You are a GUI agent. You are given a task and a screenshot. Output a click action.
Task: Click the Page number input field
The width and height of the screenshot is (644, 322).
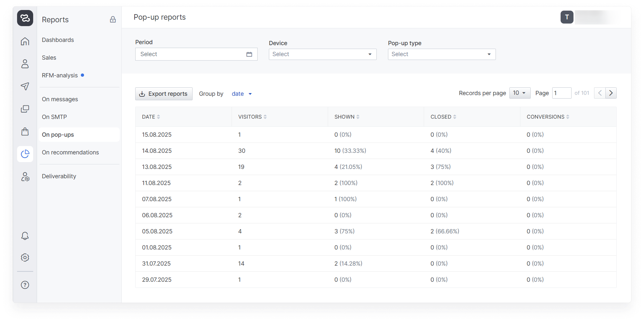pyautogui.click(x=561, y=93)
